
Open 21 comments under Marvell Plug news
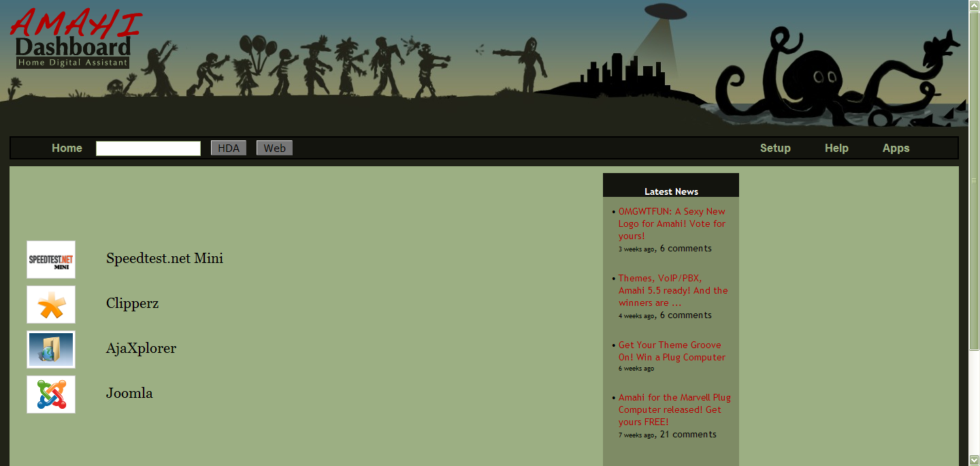pos(688,435)
